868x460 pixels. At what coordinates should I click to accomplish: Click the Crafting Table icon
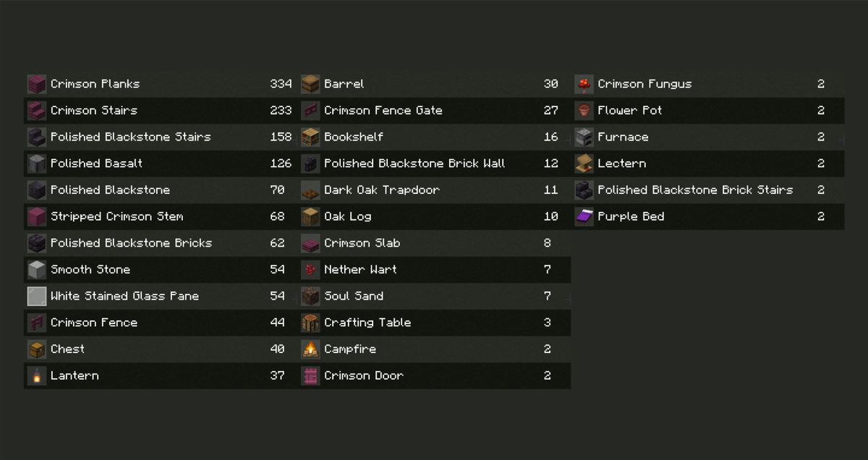click(310, 323)
